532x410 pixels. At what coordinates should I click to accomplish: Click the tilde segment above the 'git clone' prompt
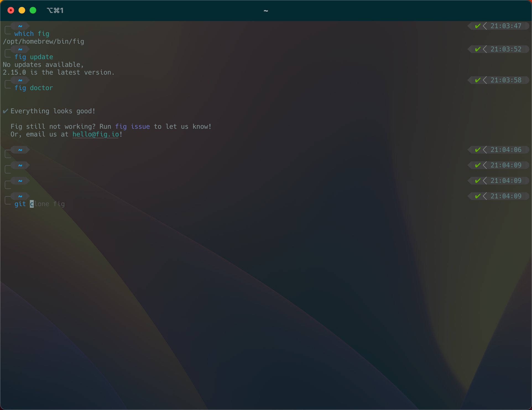point(20,196)
